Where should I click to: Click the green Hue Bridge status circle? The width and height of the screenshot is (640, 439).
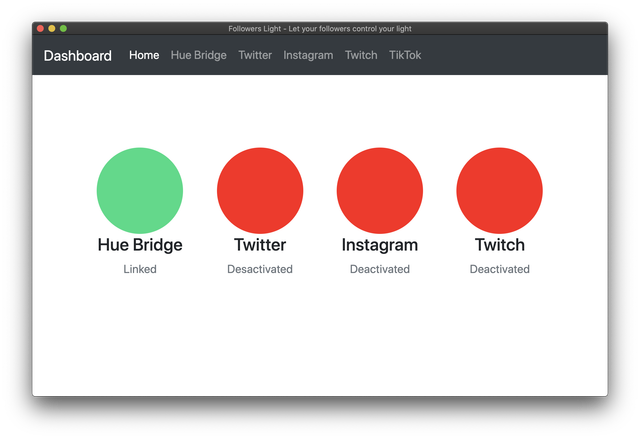(x=140, y=191)
